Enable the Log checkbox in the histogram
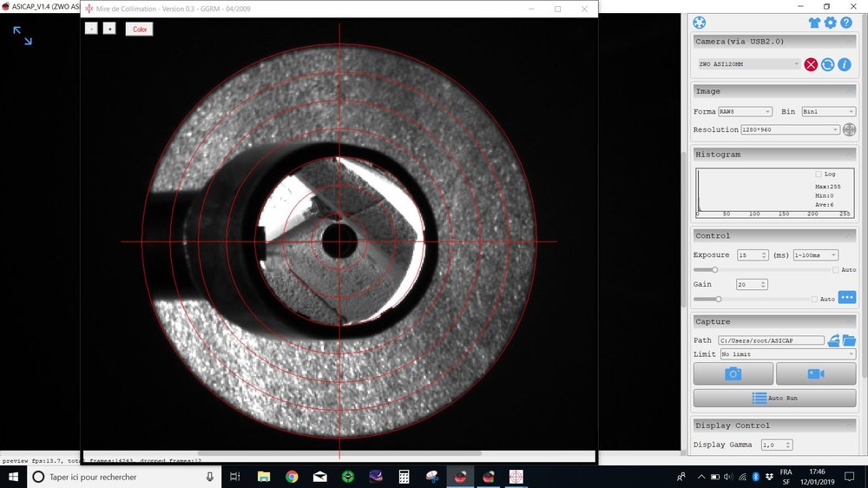Image resolution: width=868 pixels, height=488 pixels. pos(819,174)
